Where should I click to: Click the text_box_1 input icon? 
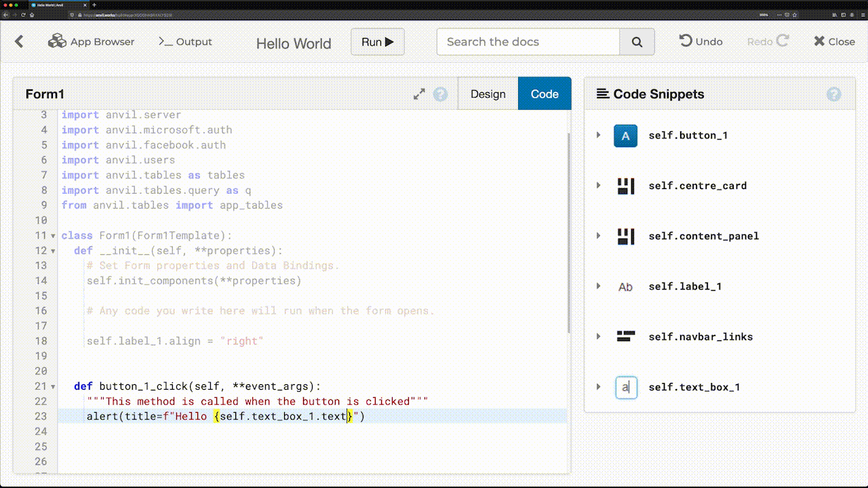coord(625,387)
